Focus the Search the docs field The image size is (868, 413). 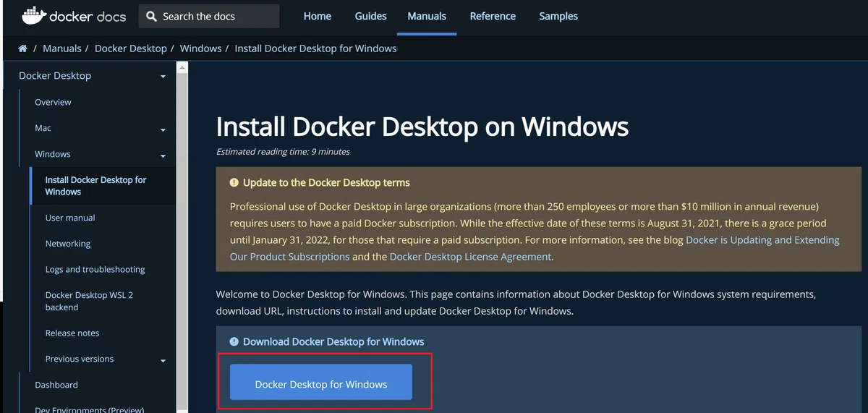click(209, 16)
